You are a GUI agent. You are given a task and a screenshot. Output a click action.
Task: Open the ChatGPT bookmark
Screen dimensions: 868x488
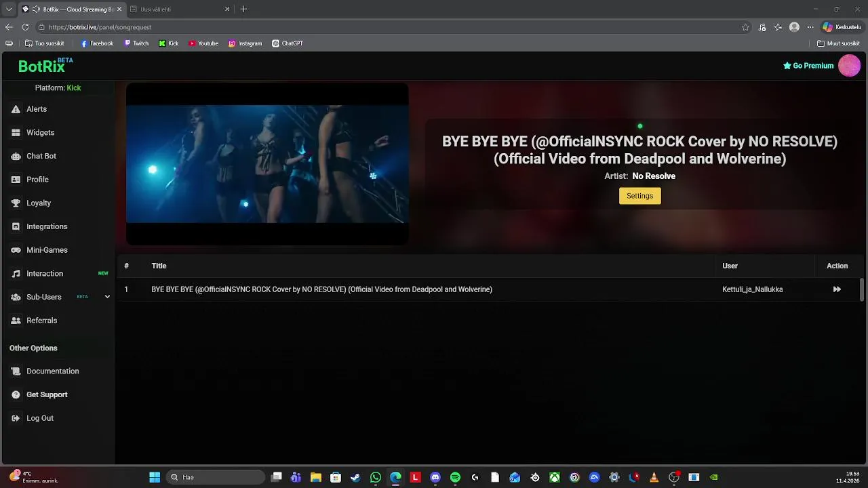click(288, 43)
